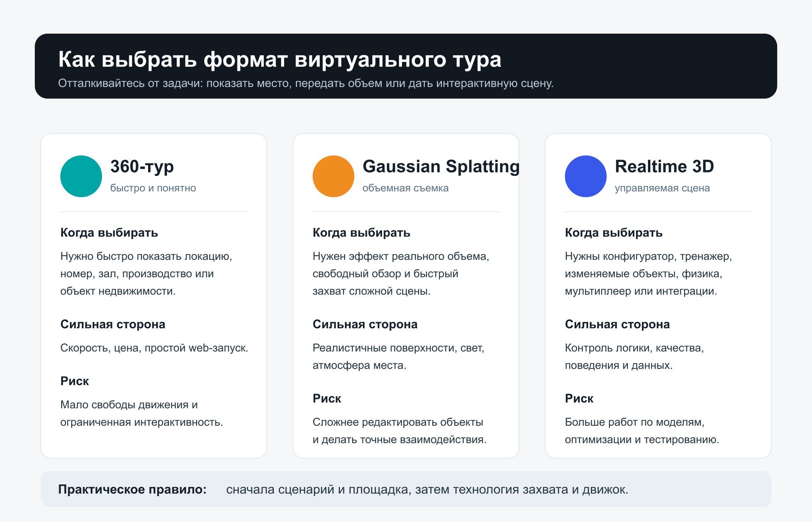Screen dimensions: 812x522
Task: Click the teal circle beside 360-тур
Action: [x=81, y=176]
